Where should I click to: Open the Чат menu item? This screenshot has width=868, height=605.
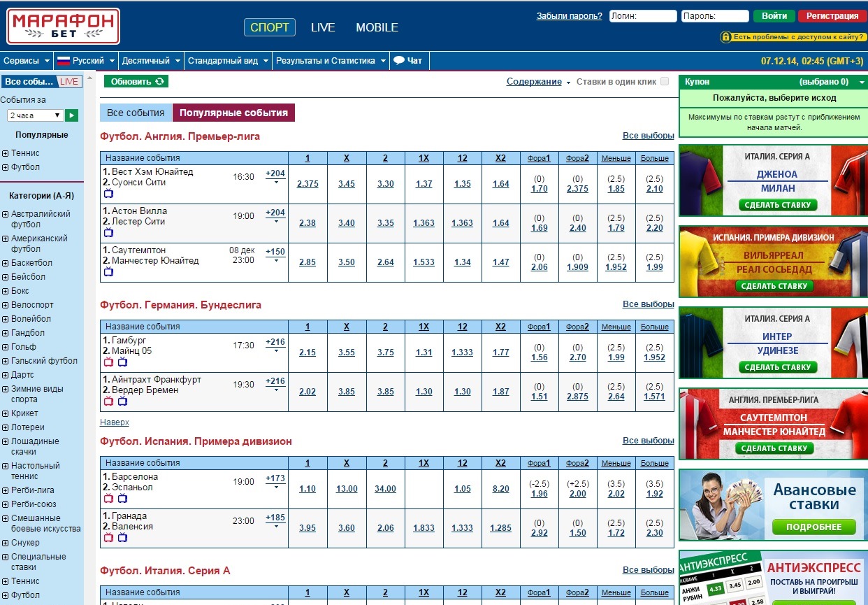pos(408,61)
